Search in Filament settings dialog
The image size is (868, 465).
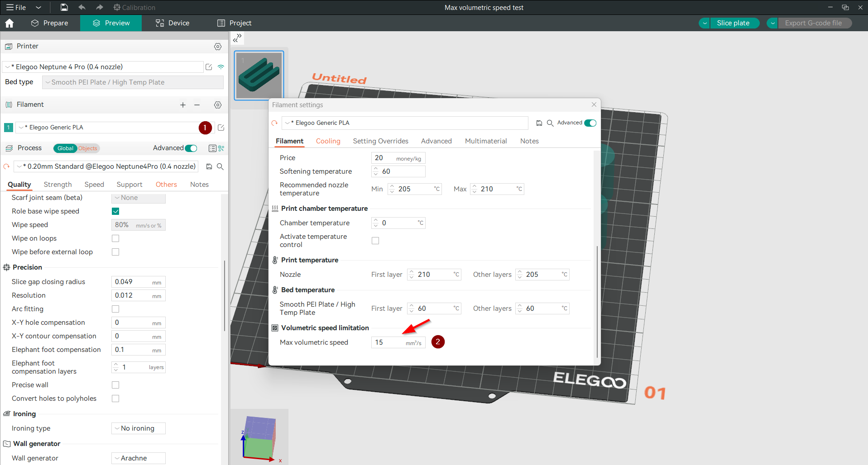(x=550, y=123)
